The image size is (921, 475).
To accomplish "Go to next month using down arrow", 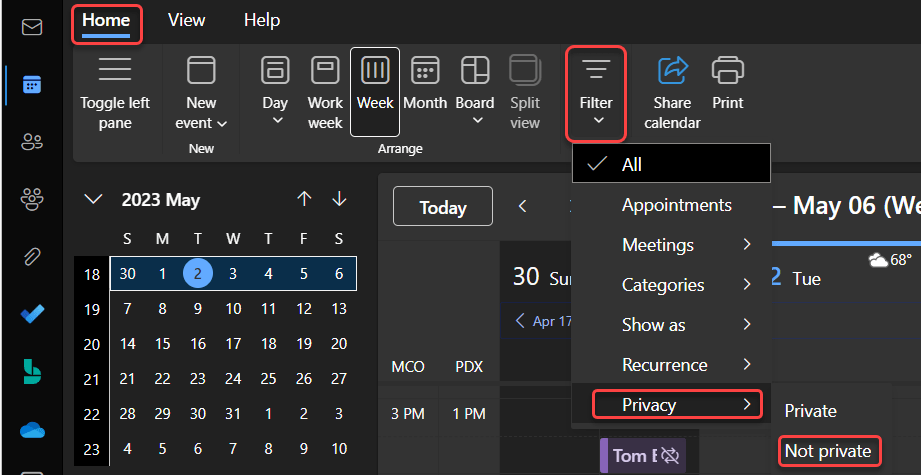I will point(339,200).
